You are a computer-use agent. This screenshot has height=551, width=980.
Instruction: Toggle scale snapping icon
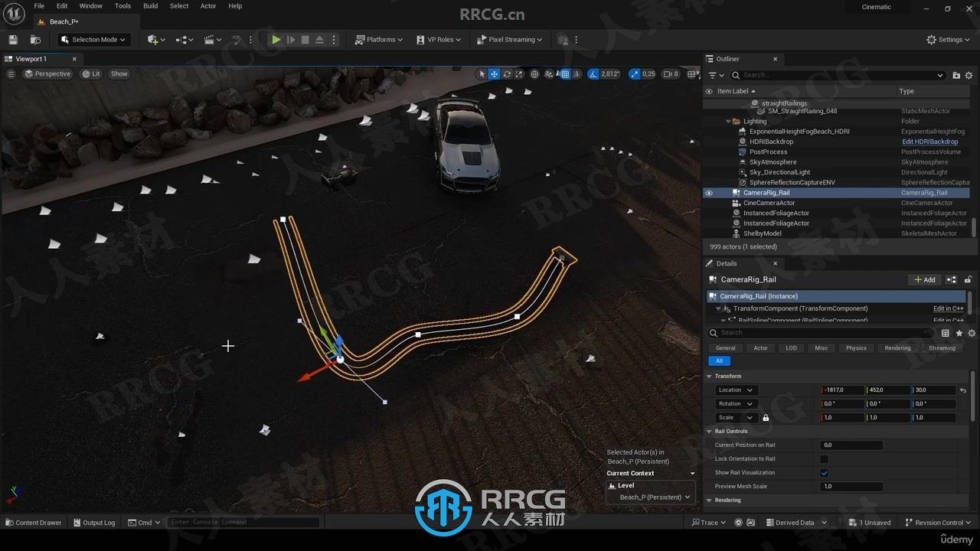tap(634, 74)
